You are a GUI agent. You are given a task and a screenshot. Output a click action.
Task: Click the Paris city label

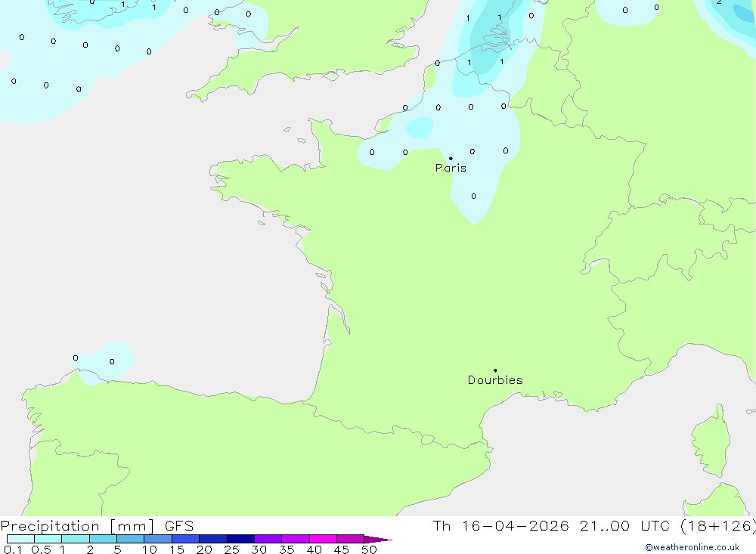(x=451, y=168)
